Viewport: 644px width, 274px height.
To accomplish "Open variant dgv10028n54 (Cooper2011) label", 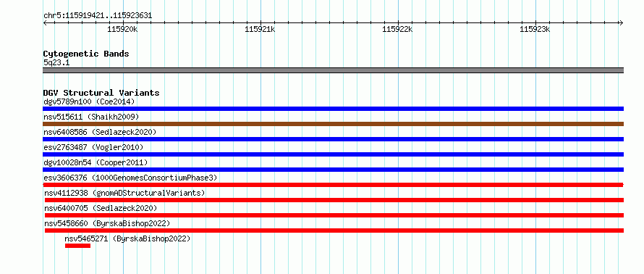I will coord(96,162).
